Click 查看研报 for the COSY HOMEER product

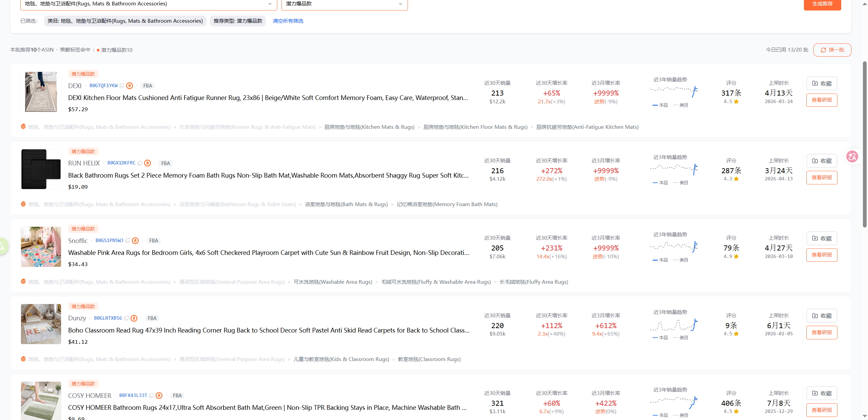point(822,410)
